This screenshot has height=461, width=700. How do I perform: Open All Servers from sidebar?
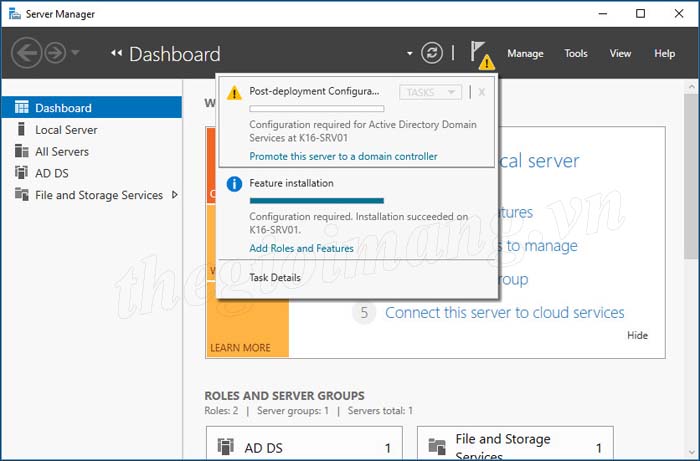coord(62,152)
